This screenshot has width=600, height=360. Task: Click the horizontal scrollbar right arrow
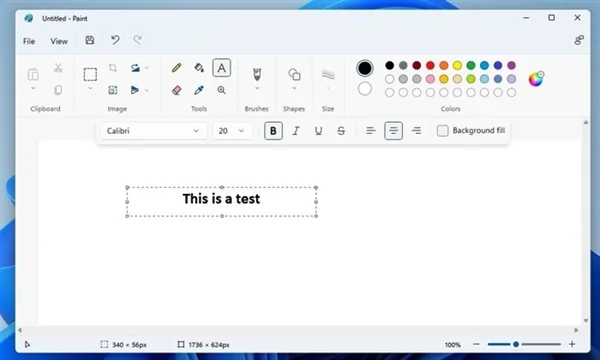577,330
